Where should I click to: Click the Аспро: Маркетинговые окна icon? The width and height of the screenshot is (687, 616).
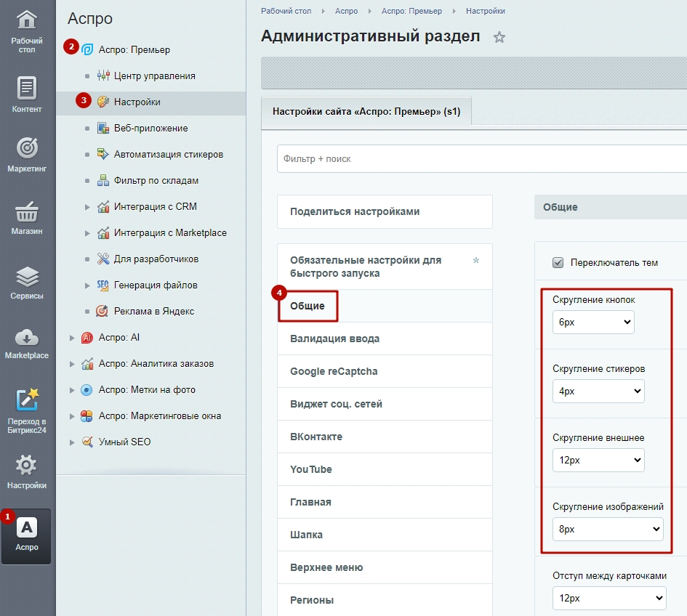pyautogui.click(x=87, y=416)
